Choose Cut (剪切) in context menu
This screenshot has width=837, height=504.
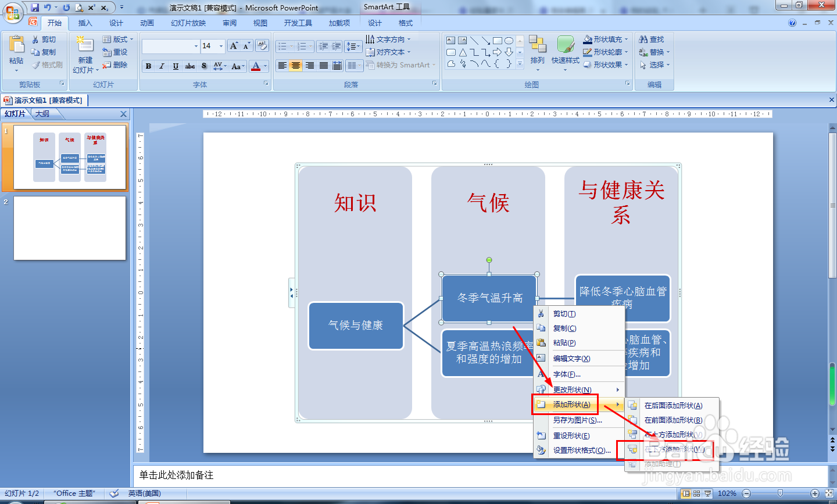tap(579, 314)
